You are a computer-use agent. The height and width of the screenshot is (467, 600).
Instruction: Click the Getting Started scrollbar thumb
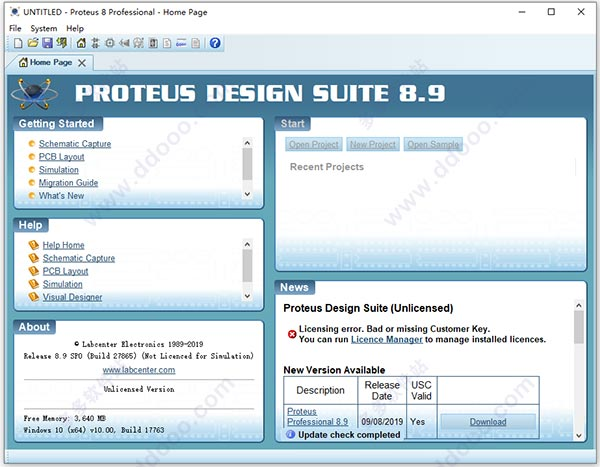248,164
